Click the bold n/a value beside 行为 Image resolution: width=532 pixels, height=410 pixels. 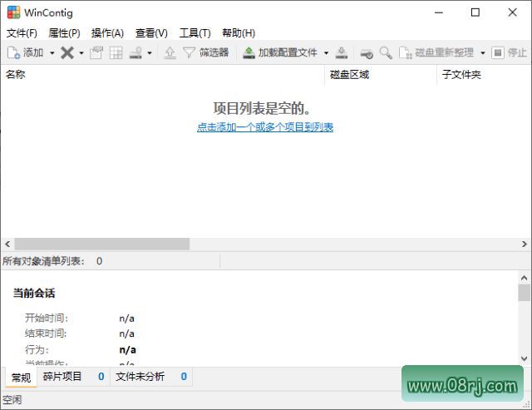point(127,349)
